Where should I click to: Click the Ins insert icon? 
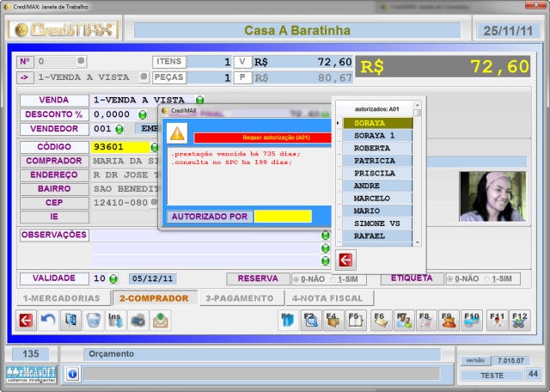point(115,321)
